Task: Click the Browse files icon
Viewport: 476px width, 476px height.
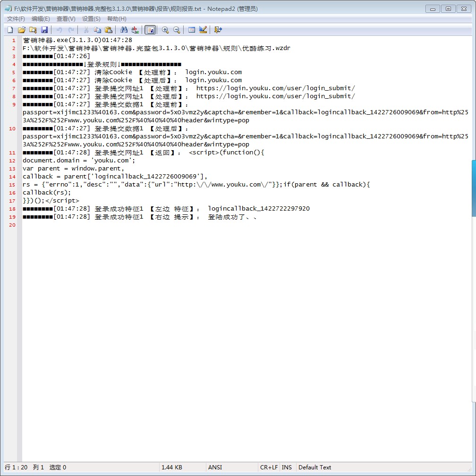Action: (x=33, y=30)
